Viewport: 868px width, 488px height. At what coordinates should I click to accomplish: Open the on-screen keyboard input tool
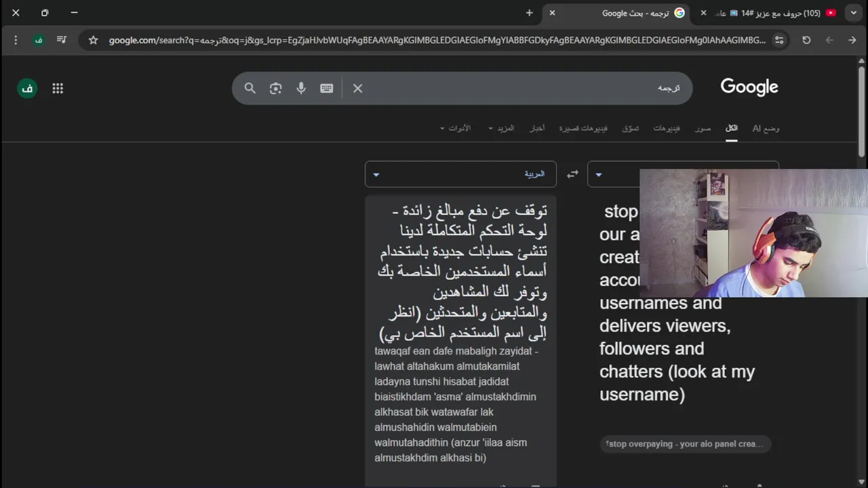(327, 88)
